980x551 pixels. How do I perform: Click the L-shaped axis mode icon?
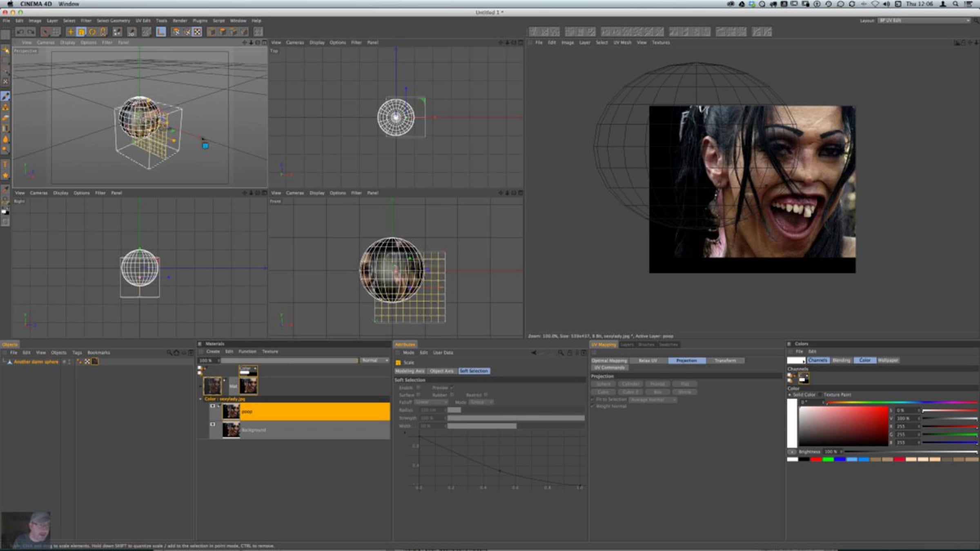tap(161, 32)
